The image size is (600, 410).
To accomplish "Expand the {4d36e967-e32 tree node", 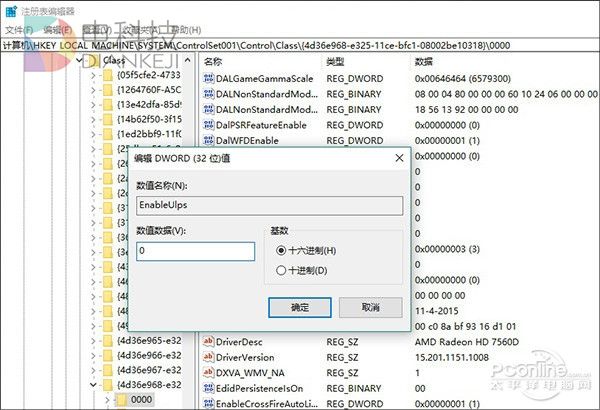I will pyautogui.click(x=93, y=370).
